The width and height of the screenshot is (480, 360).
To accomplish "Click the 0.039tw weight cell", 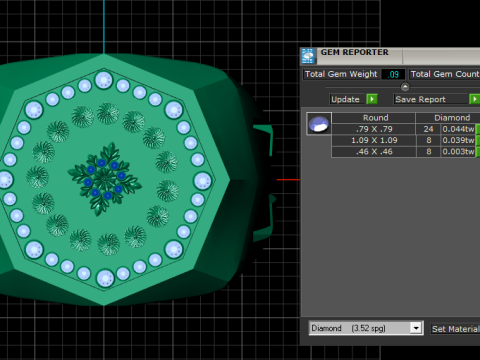I will coord(458,140).
